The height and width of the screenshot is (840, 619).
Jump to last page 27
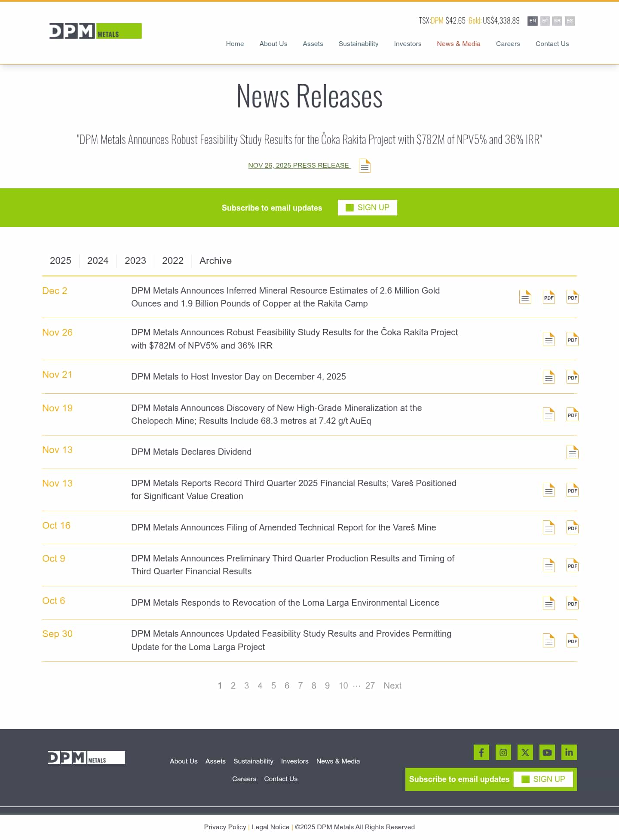point(370,686)
